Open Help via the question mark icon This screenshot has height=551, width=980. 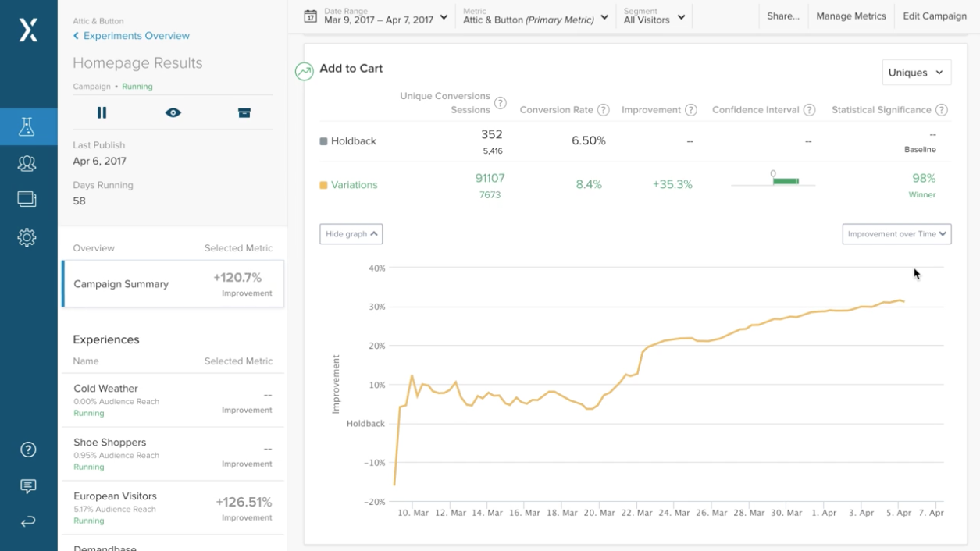click(x=27, y=449)
